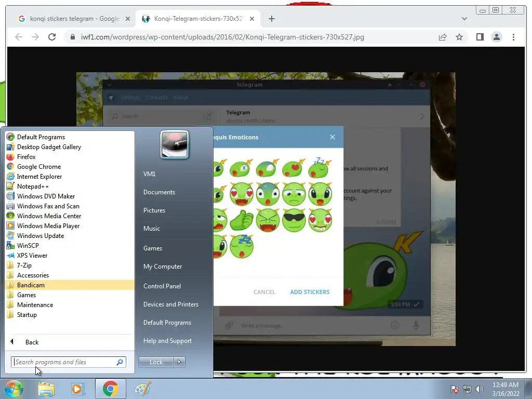
Task: Share this page icon in Chrome
Action: click(443, 37)
